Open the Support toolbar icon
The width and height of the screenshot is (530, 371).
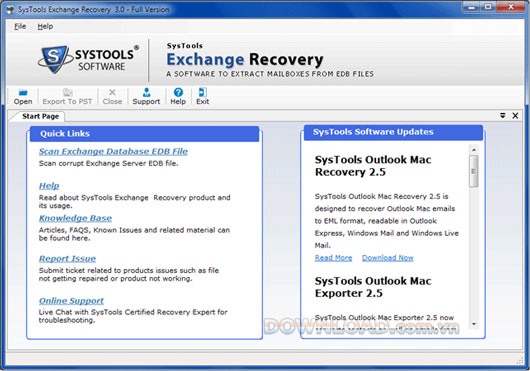point(146,96)
